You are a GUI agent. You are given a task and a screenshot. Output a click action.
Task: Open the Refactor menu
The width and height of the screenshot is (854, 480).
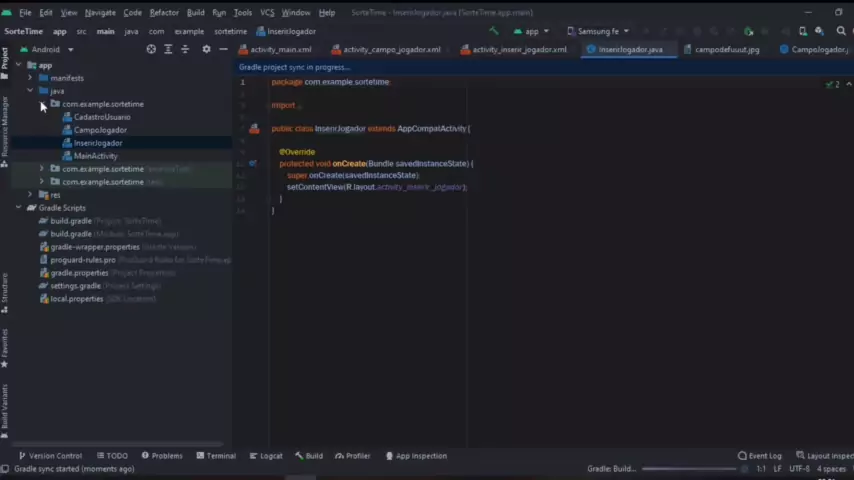(x=163, y=13)
